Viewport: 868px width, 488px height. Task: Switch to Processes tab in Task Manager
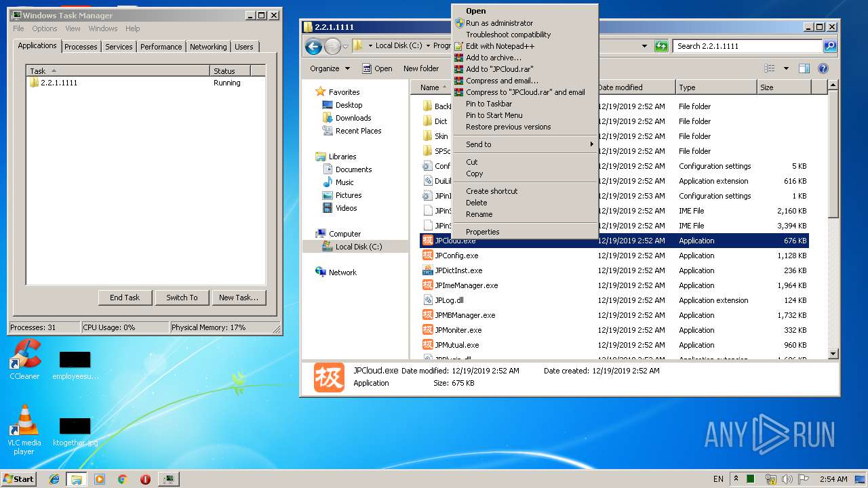tap(81, 47)
